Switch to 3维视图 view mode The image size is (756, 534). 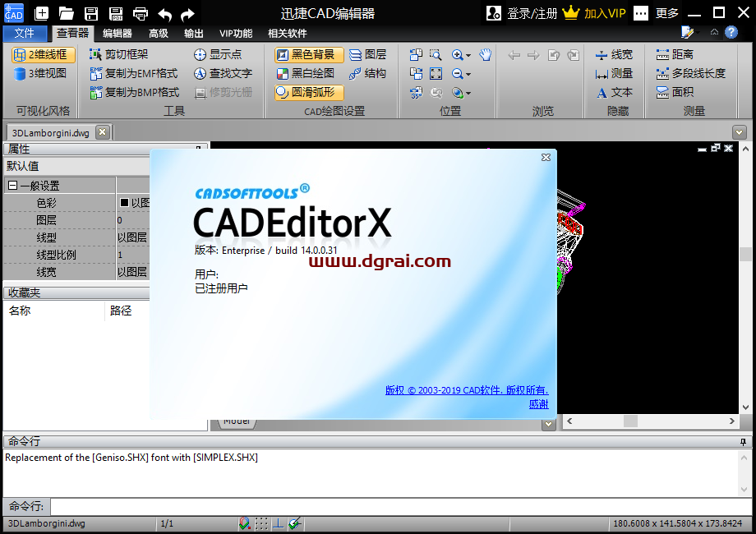[40, 73]
